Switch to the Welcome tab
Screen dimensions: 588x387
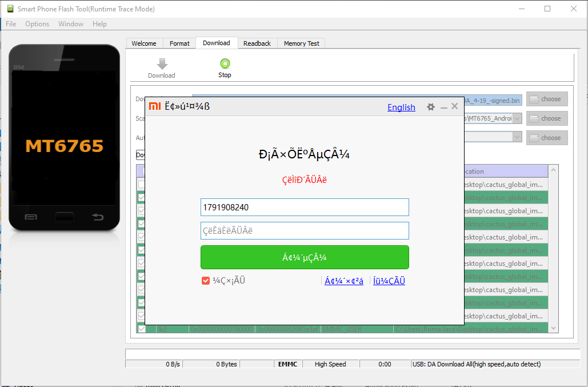coord(144,43)
